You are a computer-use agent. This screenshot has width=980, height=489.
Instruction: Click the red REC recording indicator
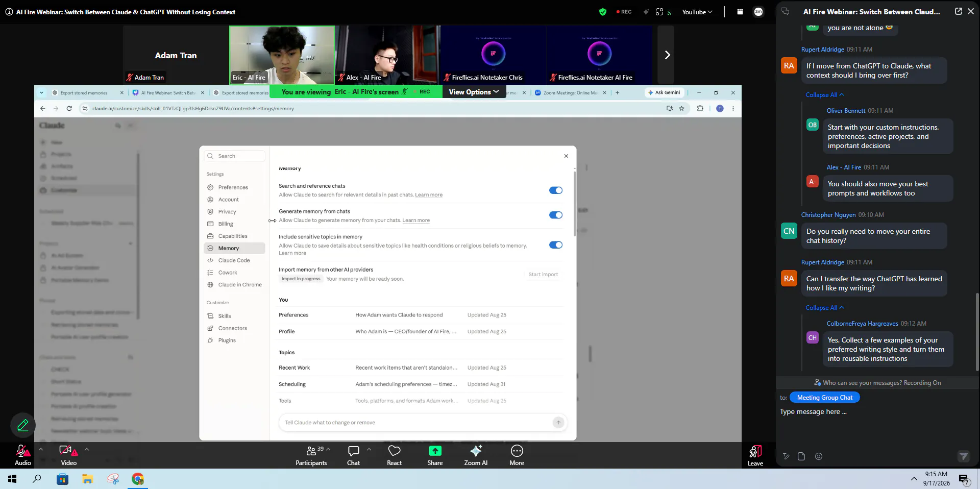point(624,12)
